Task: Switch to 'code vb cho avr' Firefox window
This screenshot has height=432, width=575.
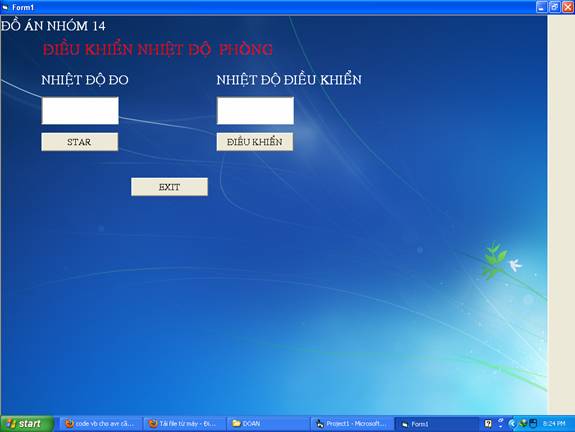Action: pyautogui.click(x=100, y=424)
